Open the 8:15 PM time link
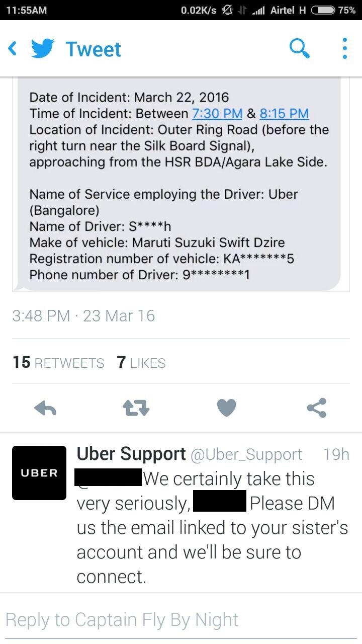Screen dimensions: 362x644 coord(284,113)
